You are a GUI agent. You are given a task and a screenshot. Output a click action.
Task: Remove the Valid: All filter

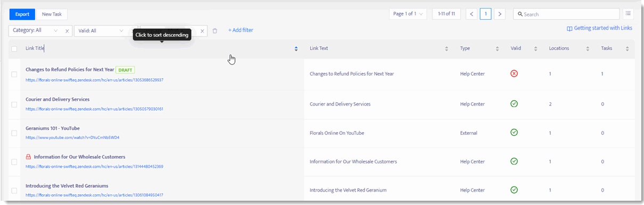coord(132,31)
